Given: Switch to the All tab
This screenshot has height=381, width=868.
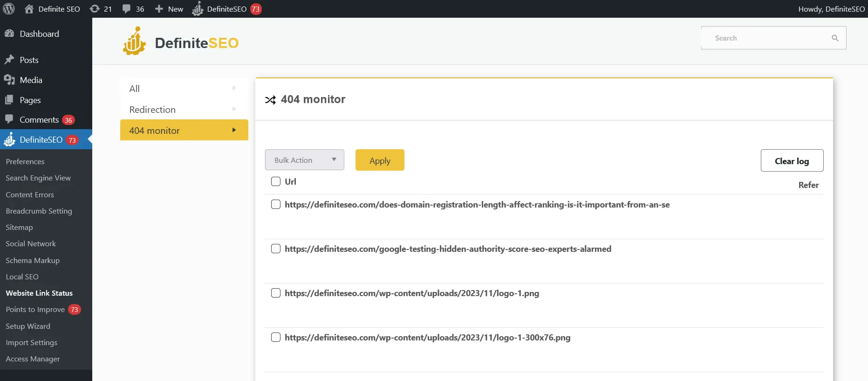Looking at the screenshot, I should coord(184,88).
